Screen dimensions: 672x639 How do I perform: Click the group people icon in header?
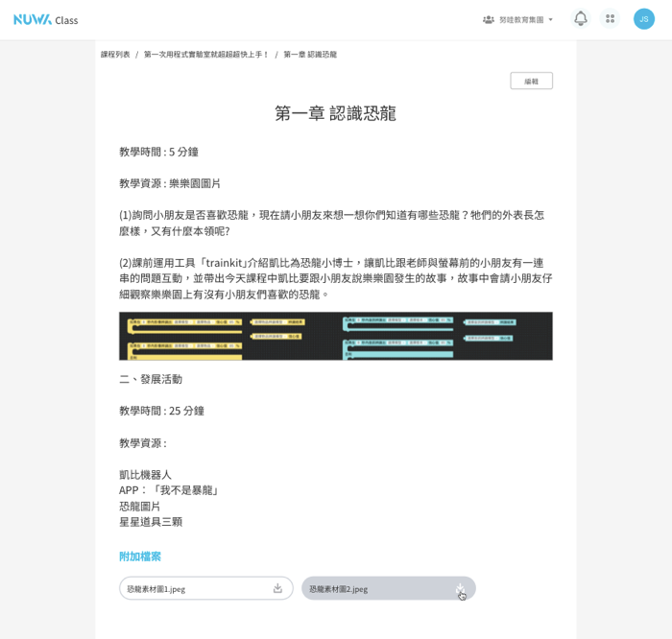(x=489, y=19)
